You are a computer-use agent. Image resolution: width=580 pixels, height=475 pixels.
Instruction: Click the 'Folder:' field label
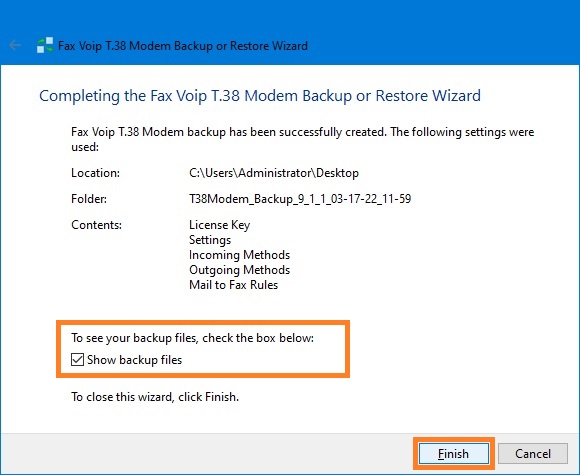[x=89, y=199]
